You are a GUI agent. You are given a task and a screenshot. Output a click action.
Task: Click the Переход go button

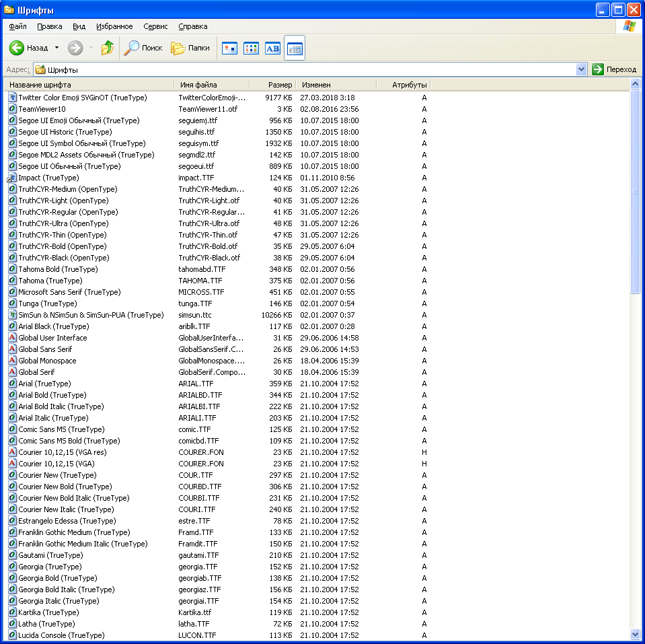pos(615,69)
